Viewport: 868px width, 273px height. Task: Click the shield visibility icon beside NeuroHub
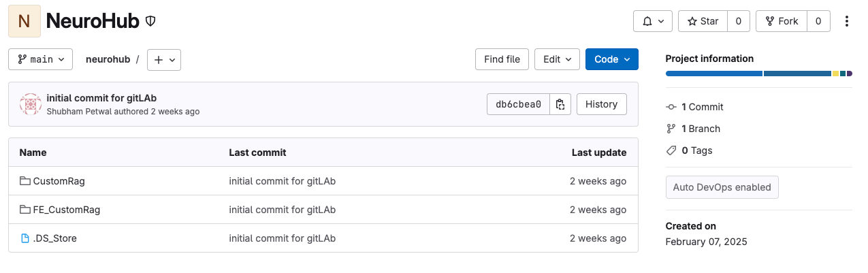point(151,21)
